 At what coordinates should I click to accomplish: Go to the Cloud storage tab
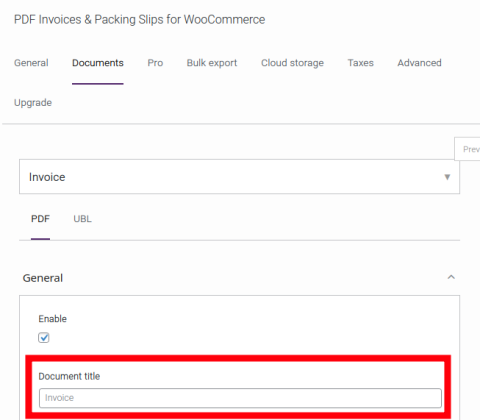[x=292, y=63]
